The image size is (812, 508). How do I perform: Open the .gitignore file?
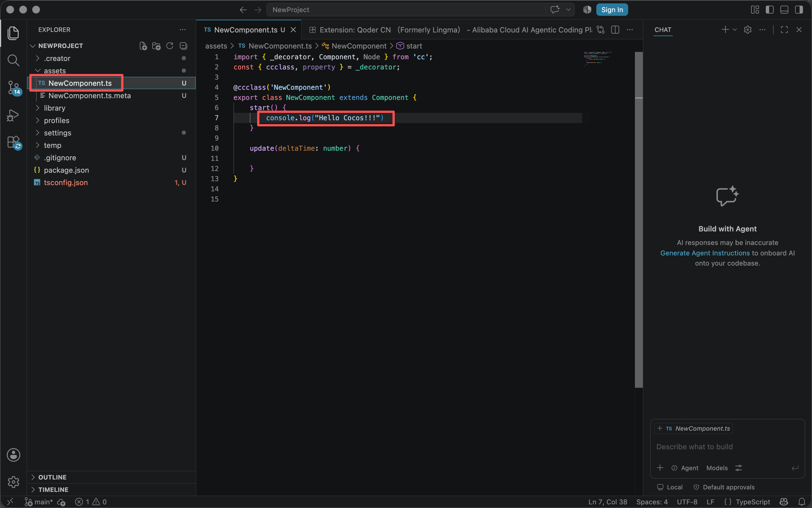(111, 157)
